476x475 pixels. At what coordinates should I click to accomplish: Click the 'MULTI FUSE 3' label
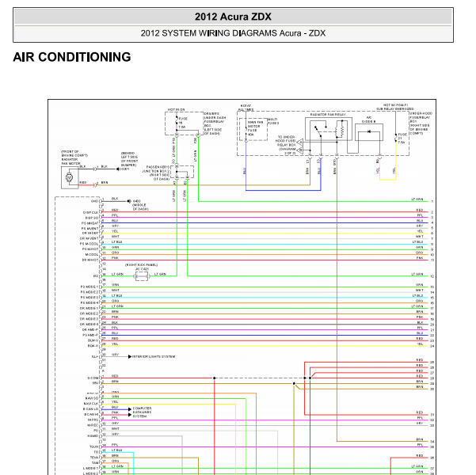point(273,121)
